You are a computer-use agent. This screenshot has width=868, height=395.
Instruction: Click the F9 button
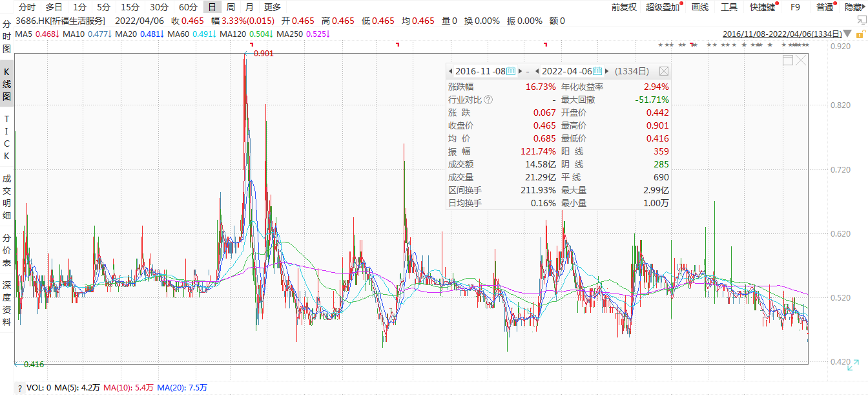point(795,7)
